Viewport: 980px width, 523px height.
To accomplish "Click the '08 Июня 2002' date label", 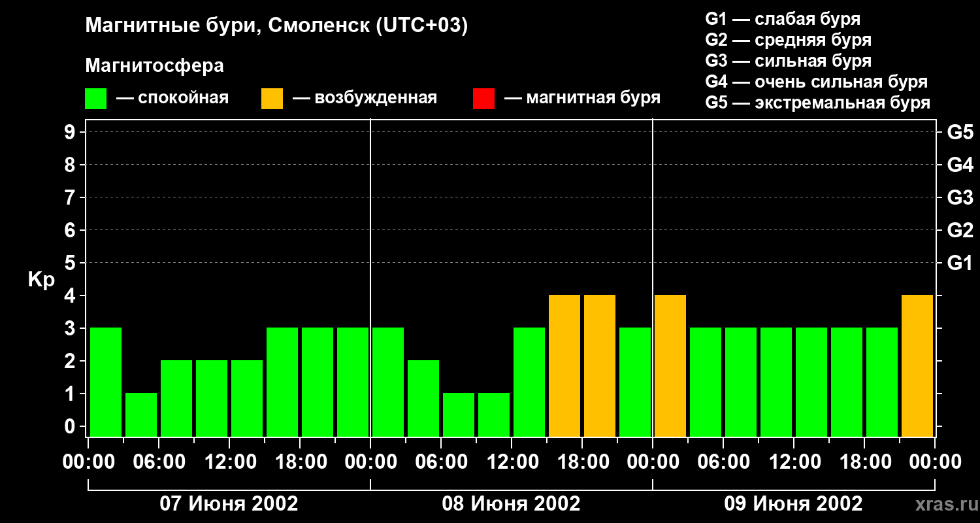I will (511, 504).
